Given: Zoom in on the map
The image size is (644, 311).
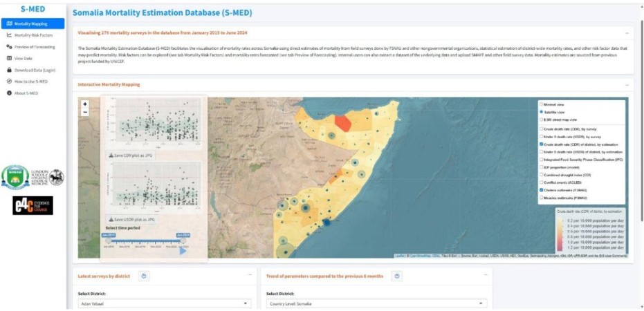Looking at the screenshot, I should pos(85,104).
